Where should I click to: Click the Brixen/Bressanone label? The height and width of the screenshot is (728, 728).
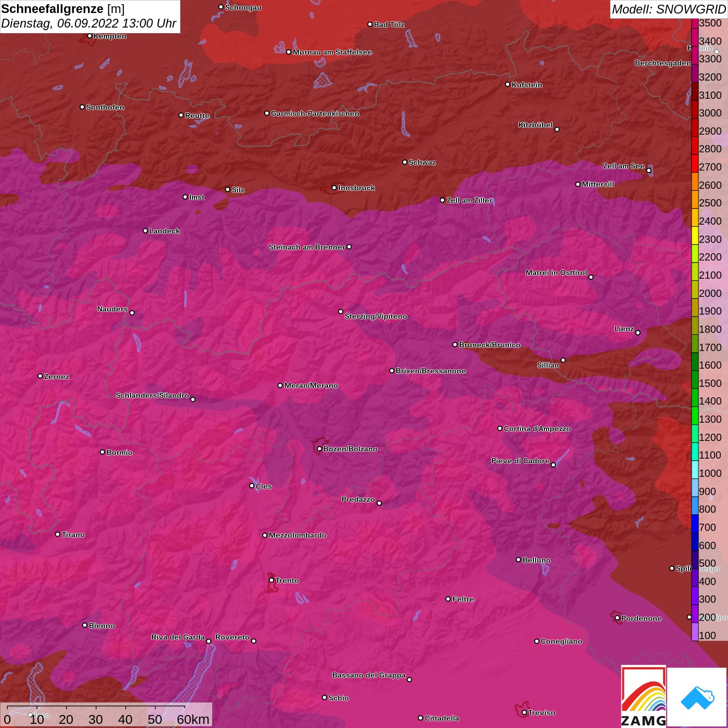tap(431, 371)
